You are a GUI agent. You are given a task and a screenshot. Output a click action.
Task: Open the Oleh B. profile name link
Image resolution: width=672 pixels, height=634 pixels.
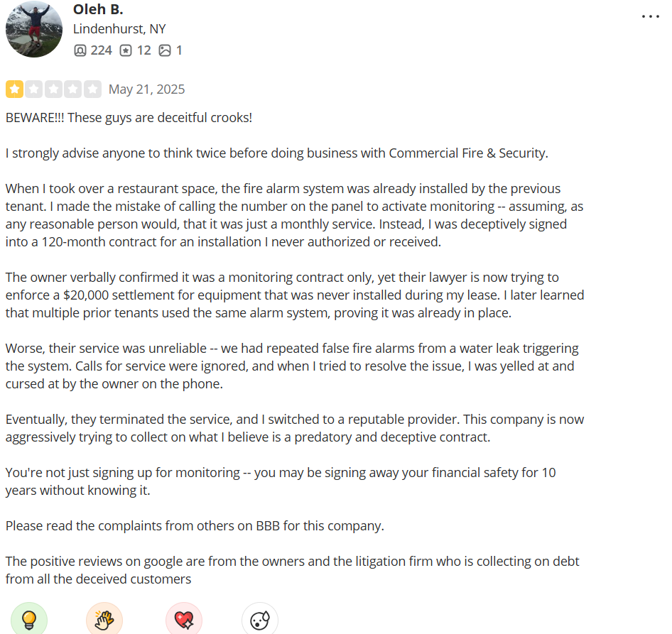click(98, 9)
